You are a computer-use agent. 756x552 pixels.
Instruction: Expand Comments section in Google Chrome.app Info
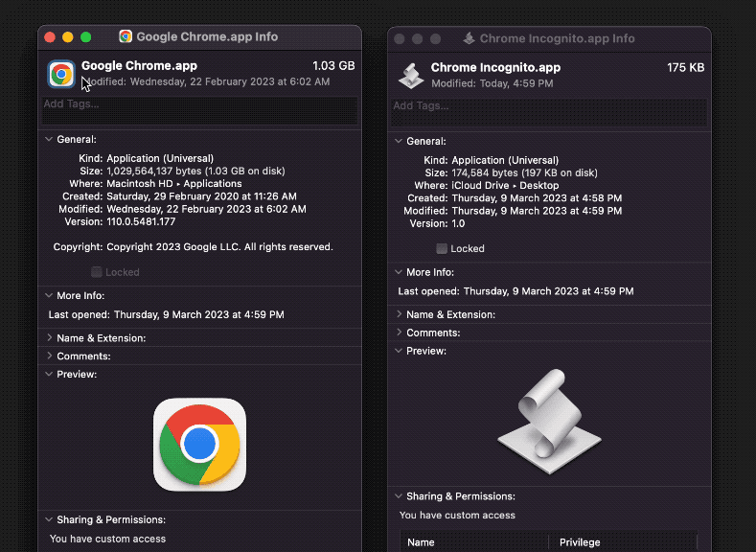click(x=49, y=356)
